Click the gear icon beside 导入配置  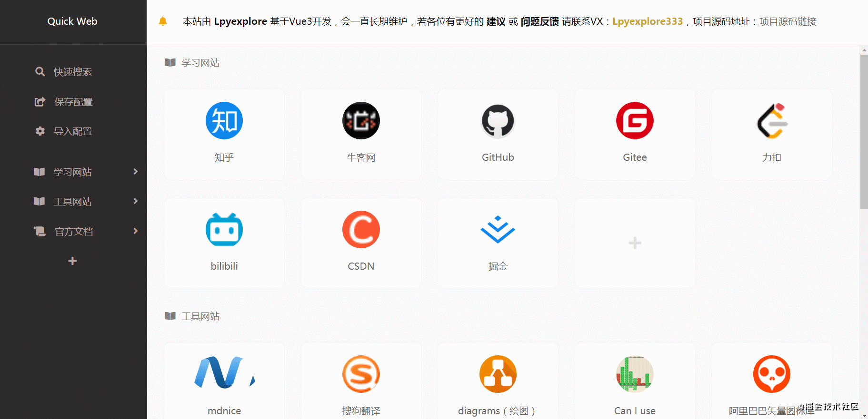40,131
